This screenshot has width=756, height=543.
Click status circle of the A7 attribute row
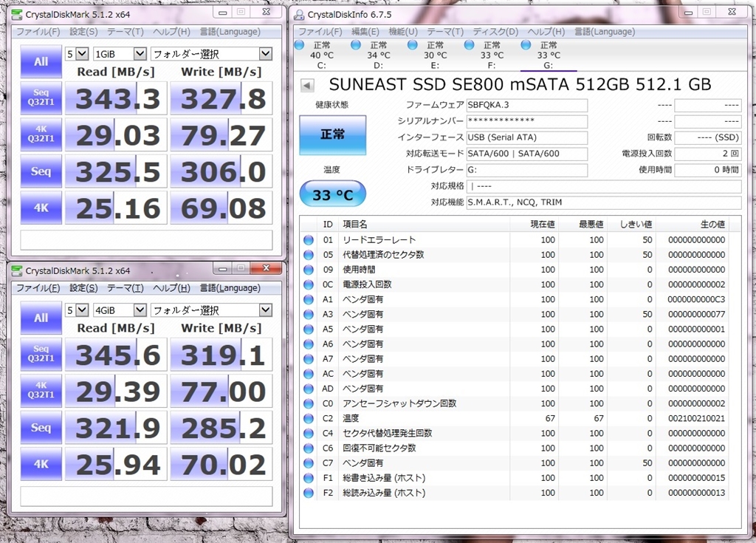pos(309,359)
